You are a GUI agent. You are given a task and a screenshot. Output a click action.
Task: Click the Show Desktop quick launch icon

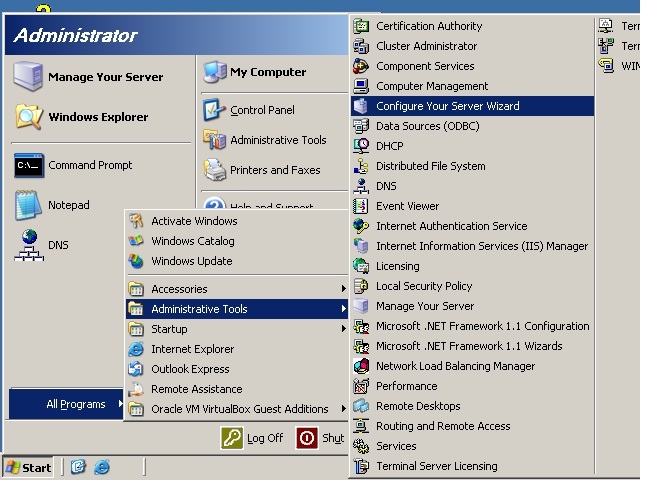point(78,467)
